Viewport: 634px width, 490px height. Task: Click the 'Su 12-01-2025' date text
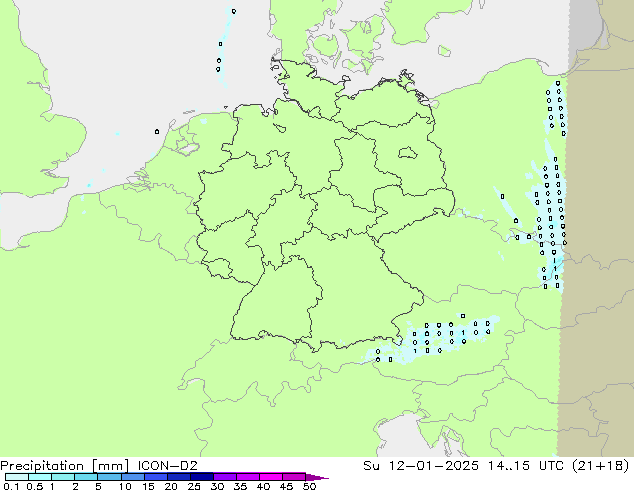pos(421,465)
